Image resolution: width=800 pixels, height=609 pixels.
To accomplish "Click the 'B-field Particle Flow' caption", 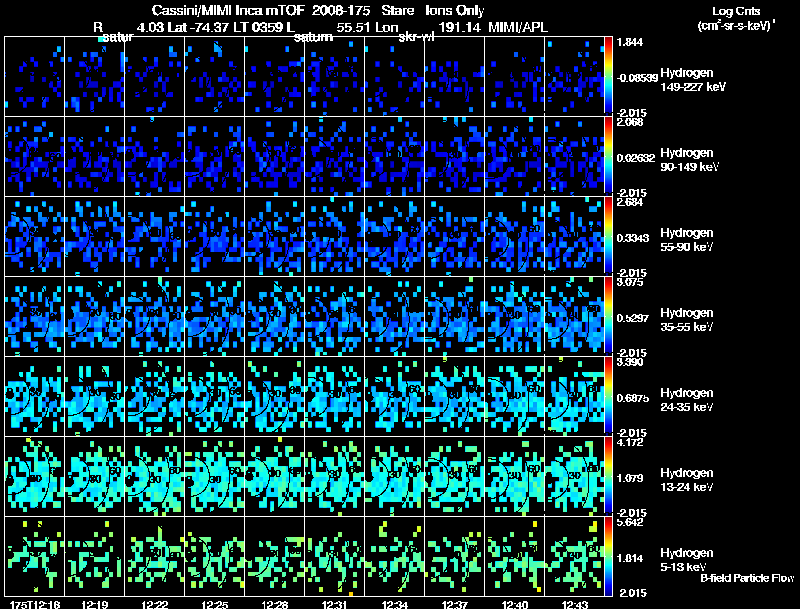I will click(747, 578).
